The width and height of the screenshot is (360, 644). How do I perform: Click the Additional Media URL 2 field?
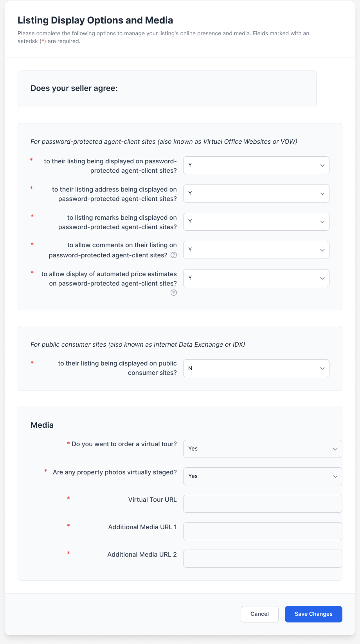(262, 559)
